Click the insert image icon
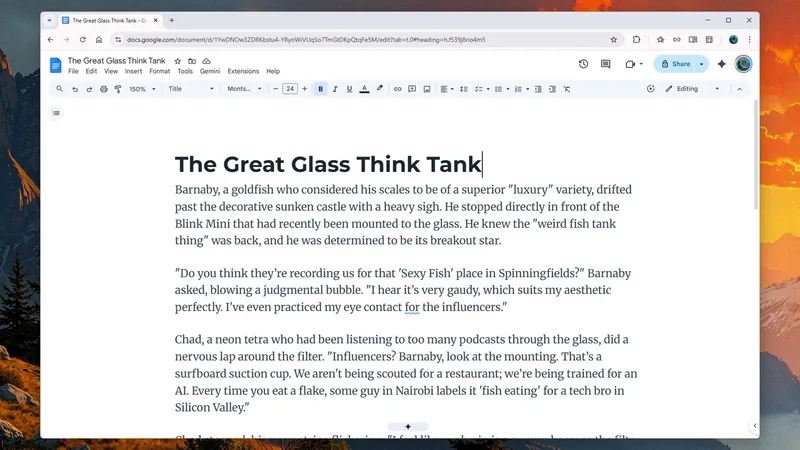Image resolution: width=800 pixels, height=450 pixels. click(x=427, y=89)
